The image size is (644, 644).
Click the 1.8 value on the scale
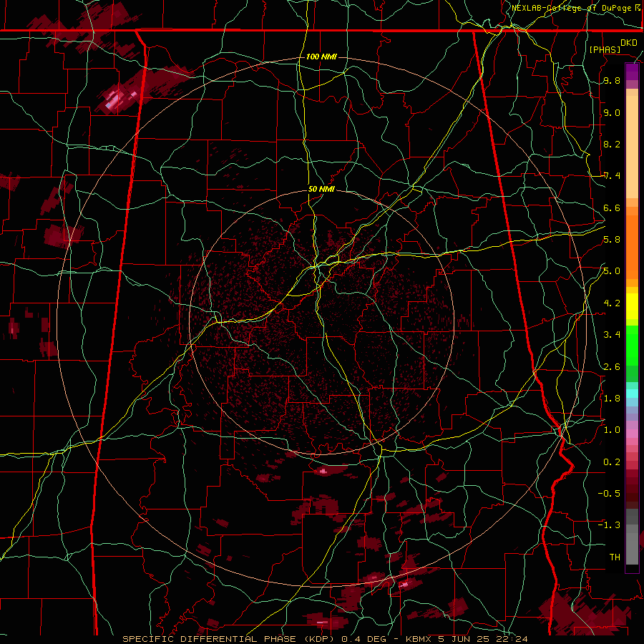pos(612,399)
